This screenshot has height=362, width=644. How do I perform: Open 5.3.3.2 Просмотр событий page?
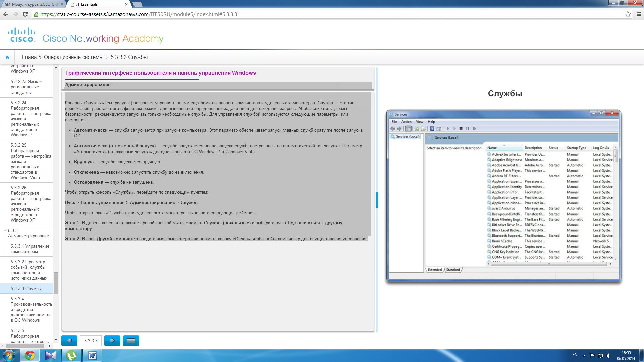26,270
